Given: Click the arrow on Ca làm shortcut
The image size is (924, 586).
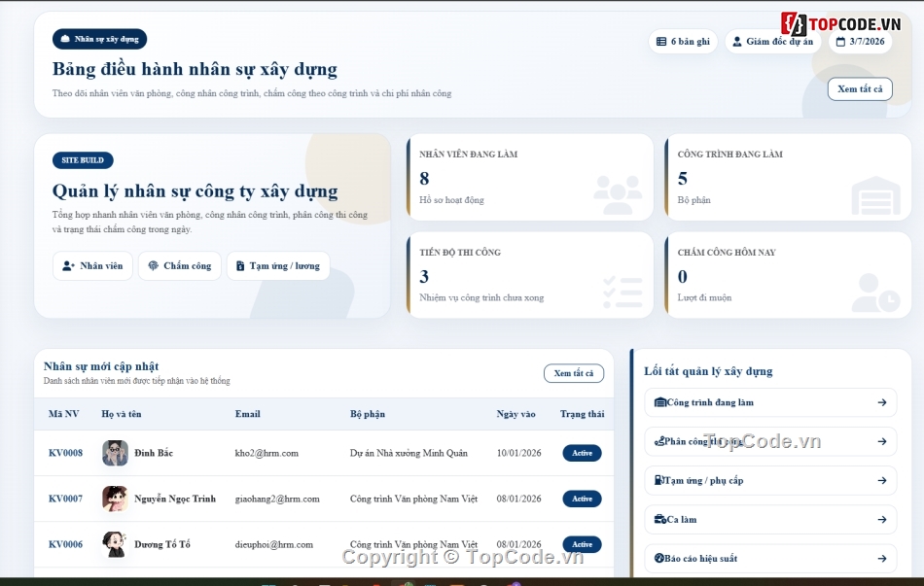Looking at the screenshot, I should tap(882, 520).
